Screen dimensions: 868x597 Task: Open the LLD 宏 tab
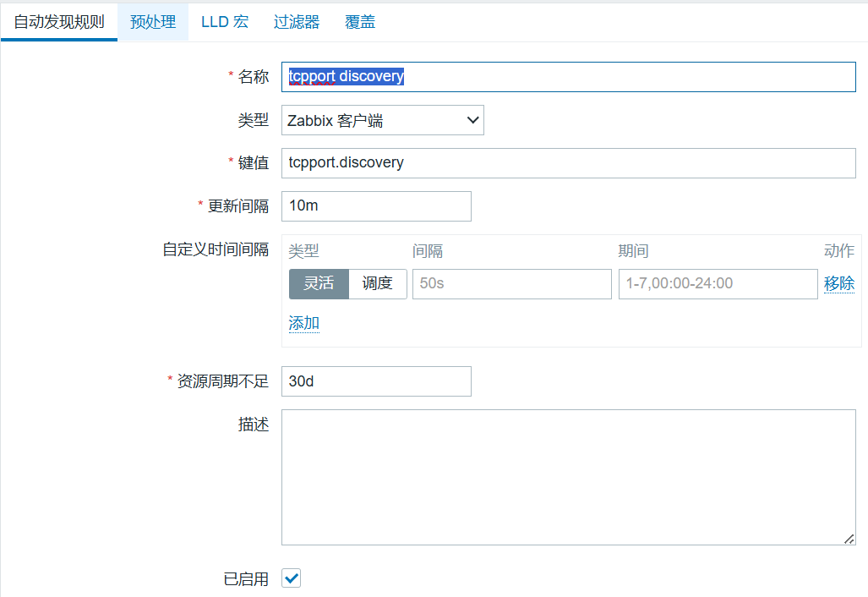[x=225, y=22]
